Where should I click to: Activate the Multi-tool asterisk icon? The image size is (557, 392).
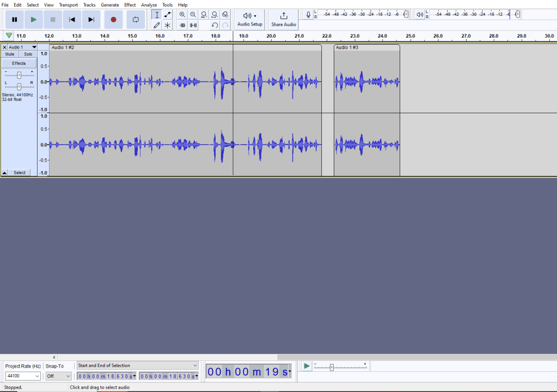167,25
